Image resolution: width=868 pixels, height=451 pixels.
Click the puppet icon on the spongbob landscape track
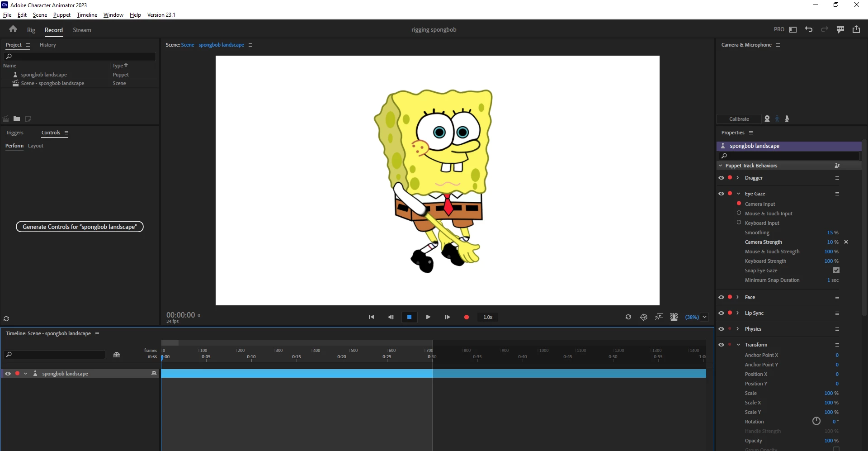(x=35, y=374)
